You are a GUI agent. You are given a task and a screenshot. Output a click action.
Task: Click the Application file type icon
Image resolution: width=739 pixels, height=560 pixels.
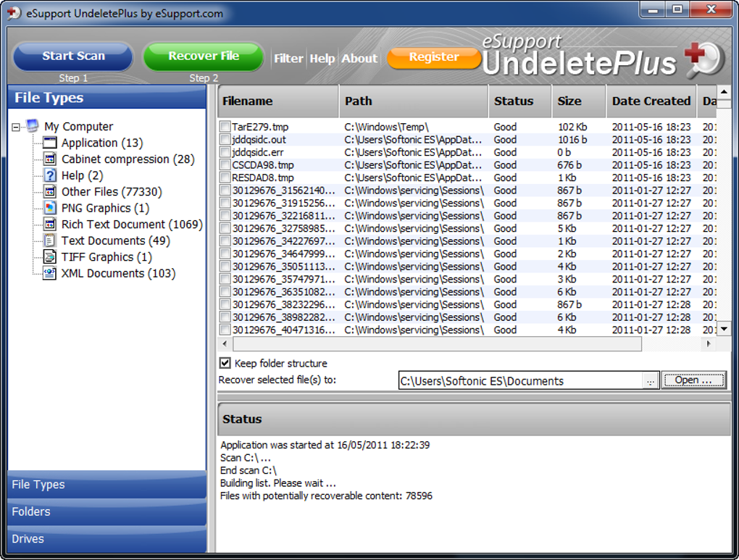click(49, 143)
